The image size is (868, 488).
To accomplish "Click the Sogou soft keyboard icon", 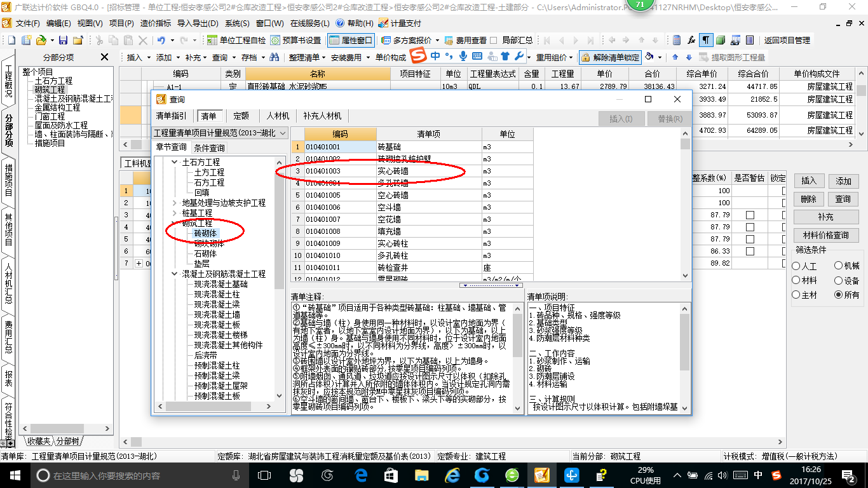I will [477, 56].
